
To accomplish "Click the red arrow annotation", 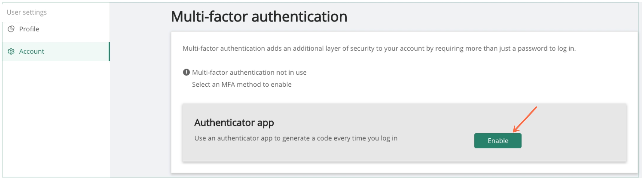I will tap(525, 119).
